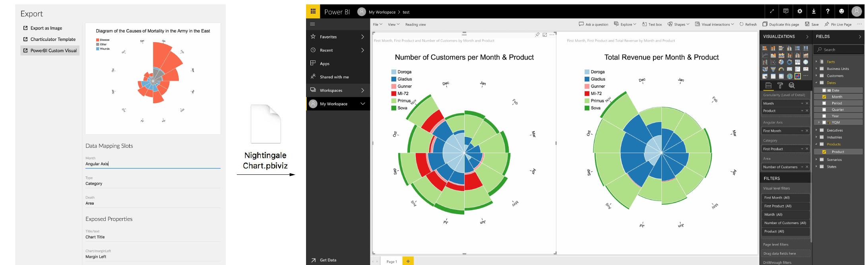Remove Month from Granularity well

[807, 103]
